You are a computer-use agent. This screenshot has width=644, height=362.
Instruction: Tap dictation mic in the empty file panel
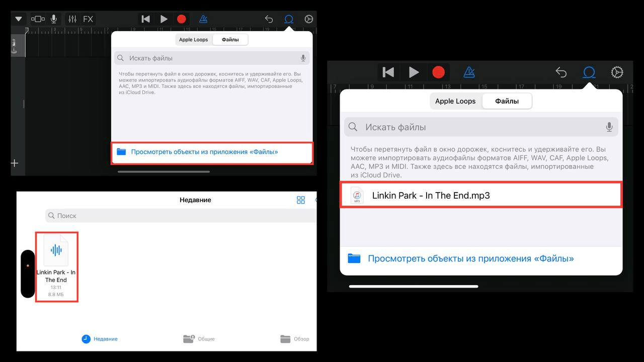(303, 58)
